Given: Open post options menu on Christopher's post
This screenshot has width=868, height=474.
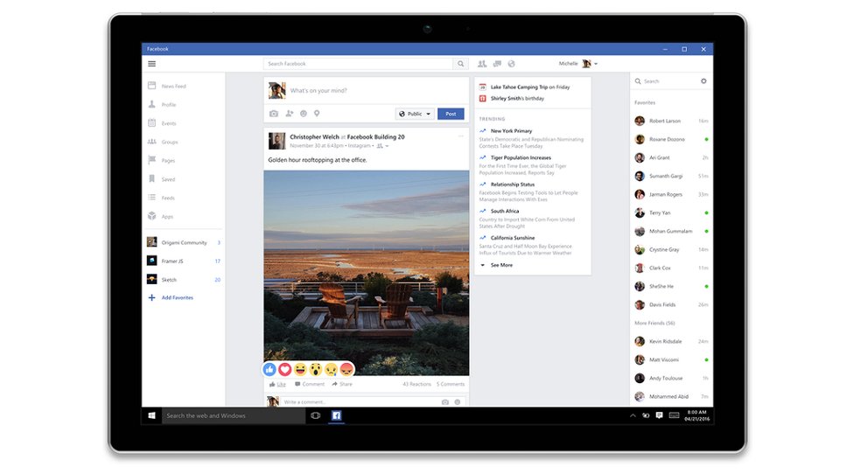Looking at the screenshot, I should tap(460, 136).
